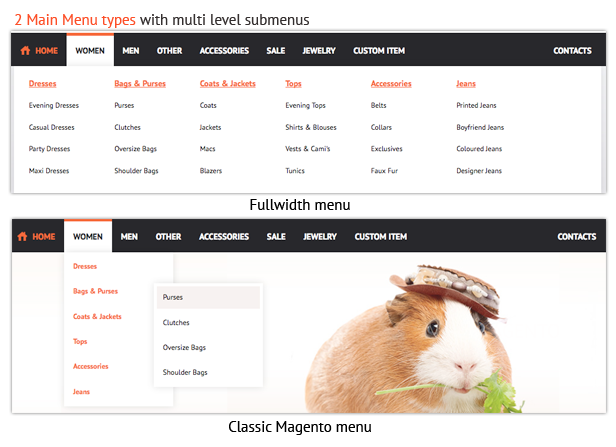Open CUSTOM ITEM in Classic Magento menu bar
This screenshot has height=447, width=616.
point(381,236)
